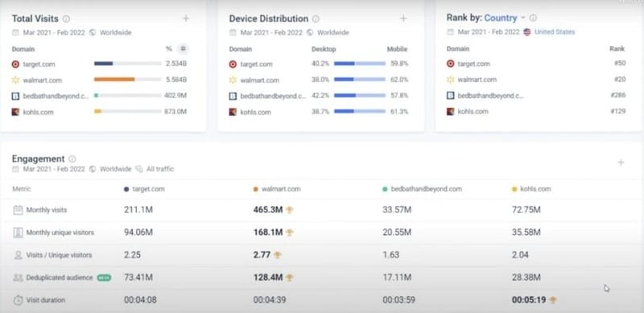Viewport: 644px width, 313px height.
Task: Click the Monthly visits metric icon
Action: click(18, 210)
